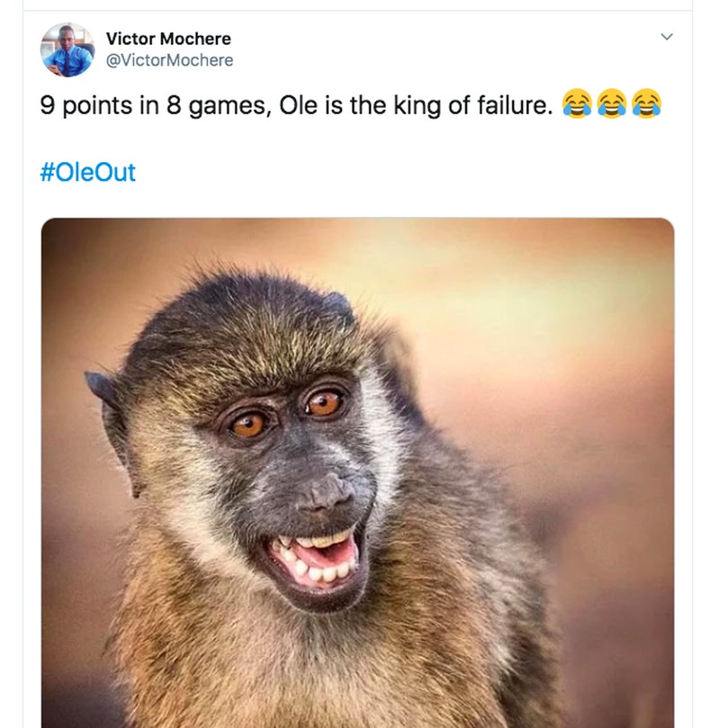Visit the @VictorMochere handle

click(x=169, y=60)
